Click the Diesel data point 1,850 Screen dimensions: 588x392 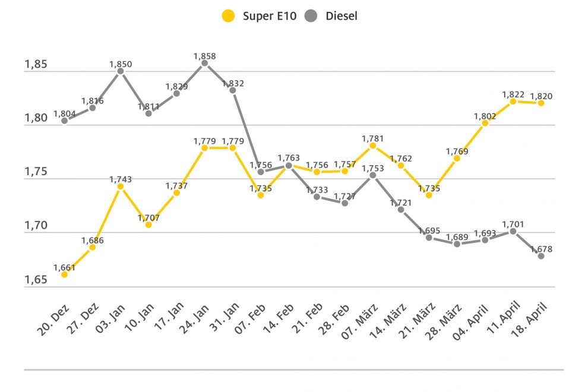click(x=121, y=71)
